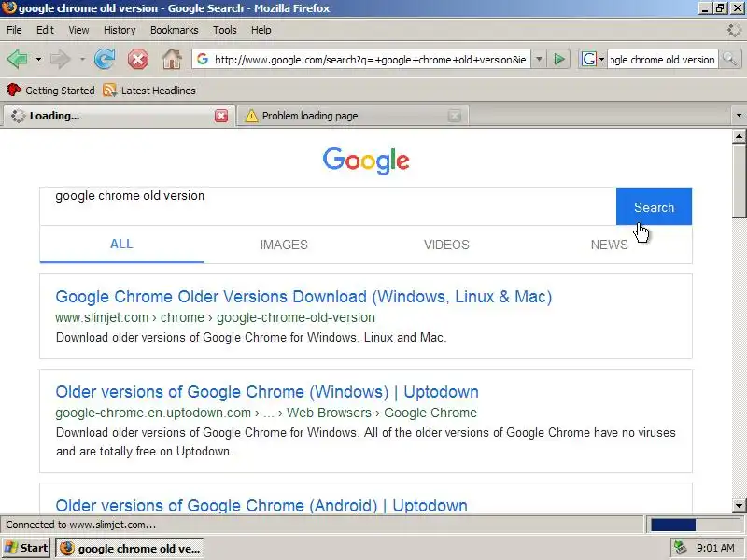Open the History menu

(x=120, y=30)
